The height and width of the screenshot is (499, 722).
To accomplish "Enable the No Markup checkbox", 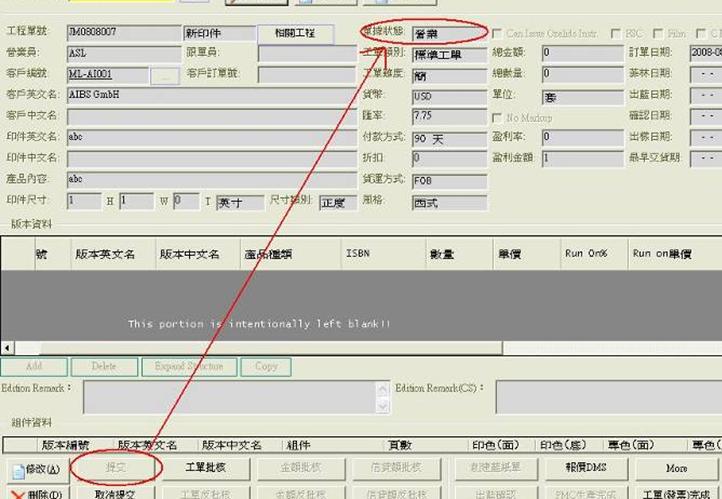I will coord(498,118).
